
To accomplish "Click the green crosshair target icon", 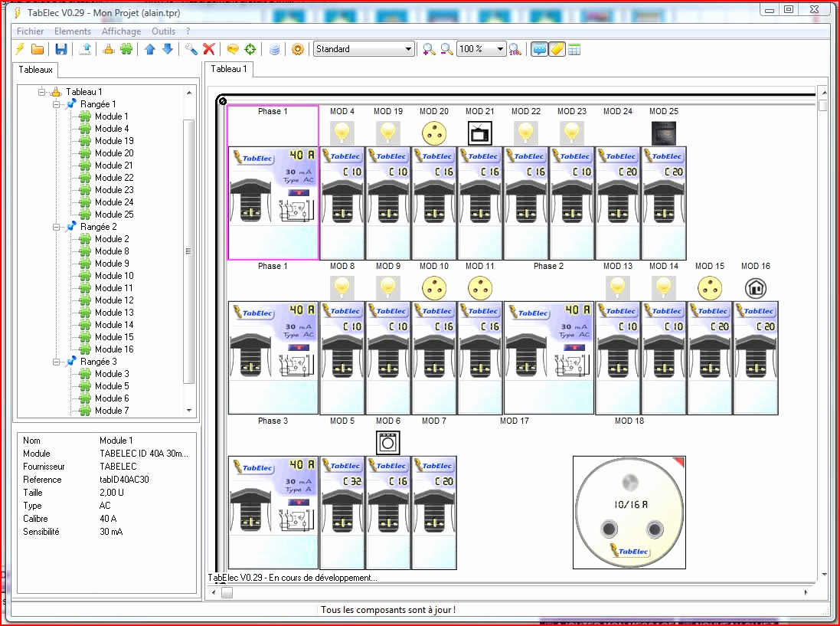I will click(250, 49).
